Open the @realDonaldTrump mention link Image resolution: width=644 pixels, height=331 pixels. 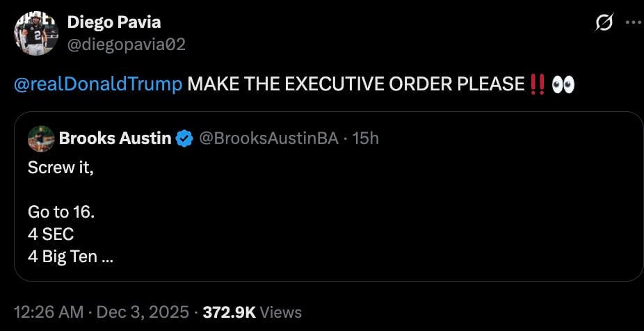tap(98, 84)
